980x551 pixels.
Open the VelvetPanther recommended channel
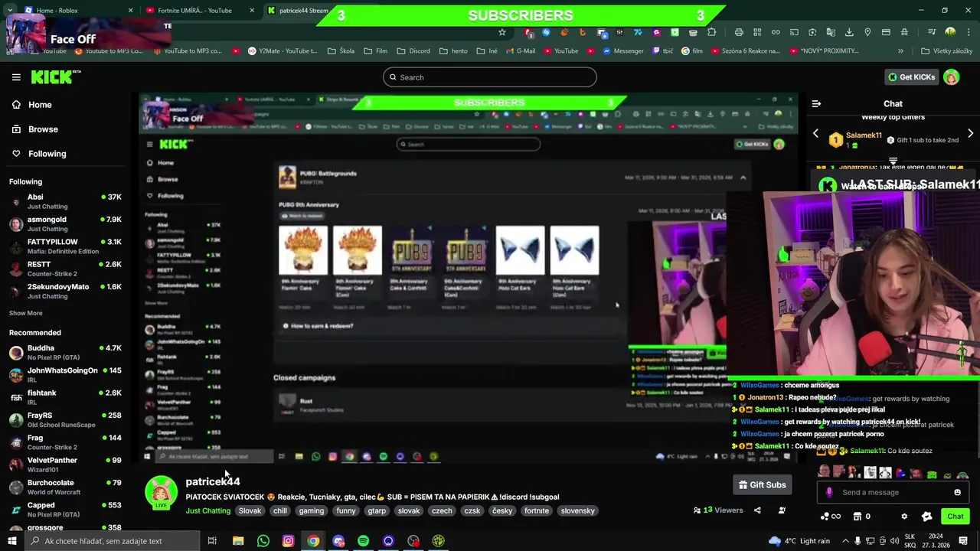65,465
